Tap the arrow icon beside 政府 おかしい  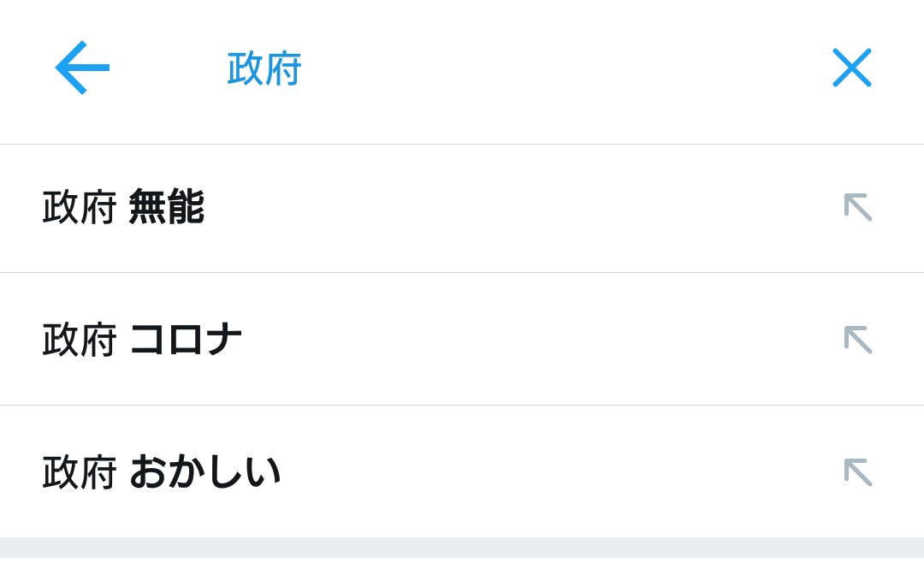[x=858, y=472]
